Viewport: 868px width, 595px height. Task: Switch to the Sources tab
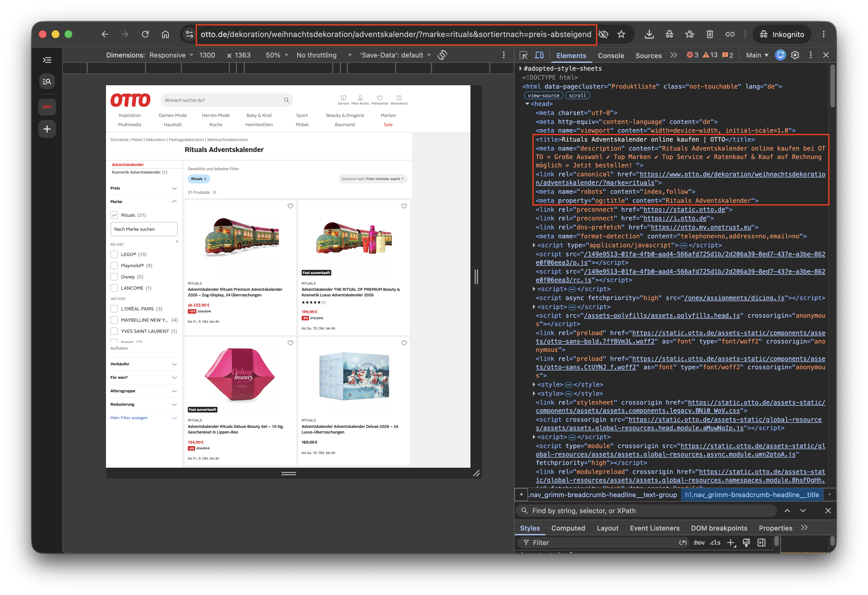coord(648,56)
